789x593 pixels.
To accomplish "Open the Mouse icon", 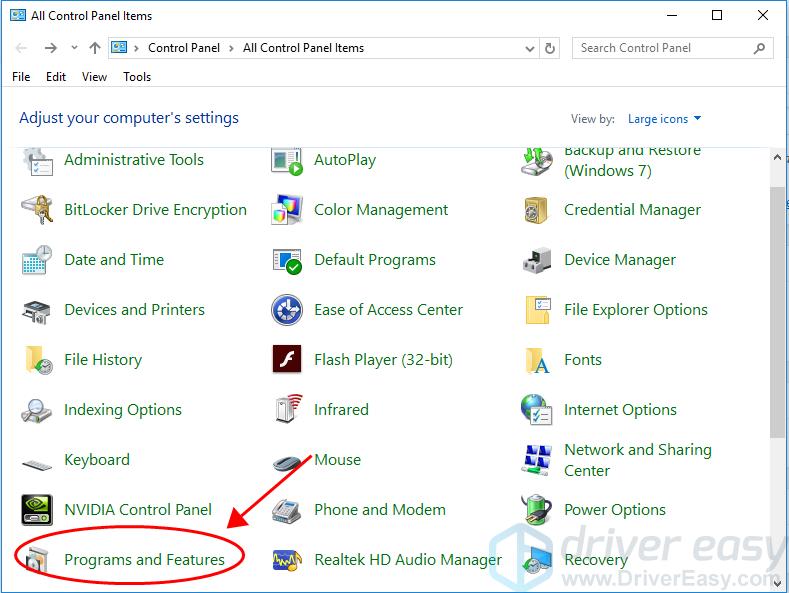I will [x=289, y=462].
